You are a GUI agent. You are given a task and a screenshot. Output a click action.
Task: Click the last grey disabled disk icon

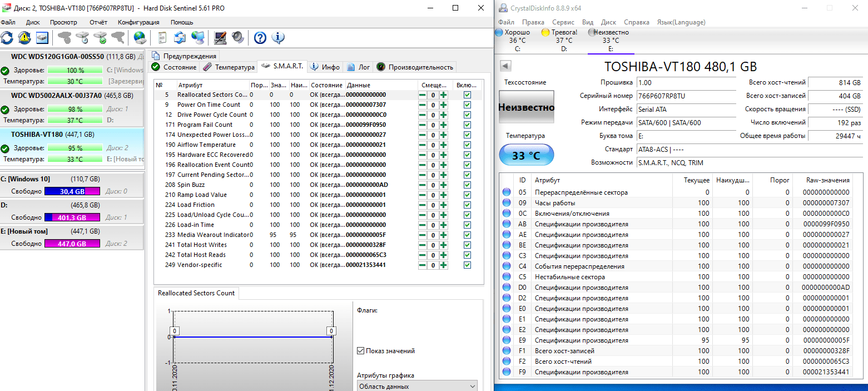(x=118, y=38)
